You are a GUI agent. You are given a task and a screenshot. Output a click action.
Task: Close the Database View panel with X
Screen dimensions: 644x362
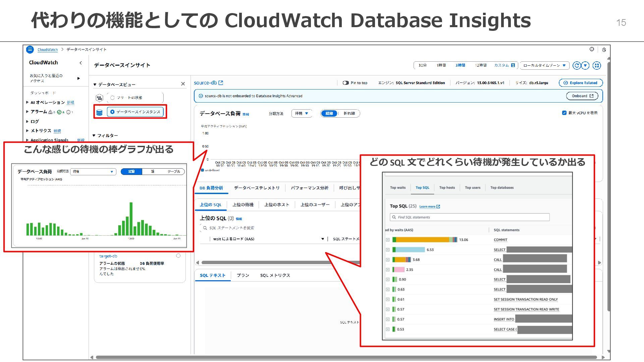click(183, 84)
